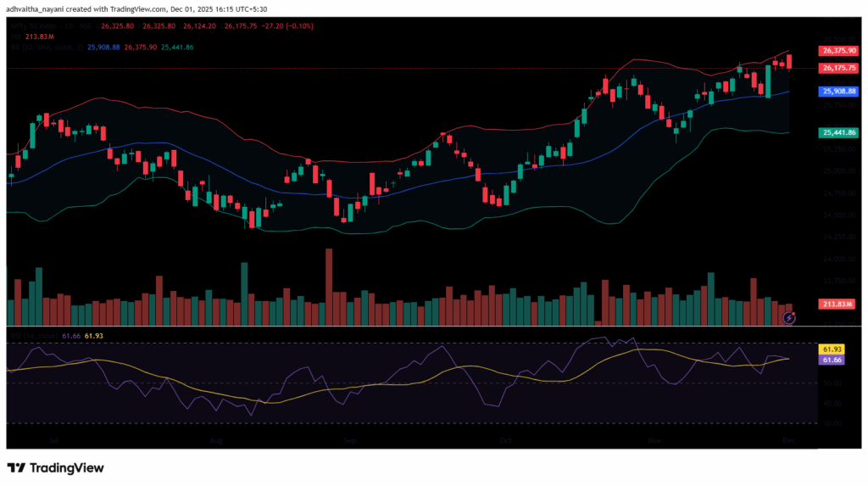Click the red 26,375.90 upper band price label

click(837, 51)
